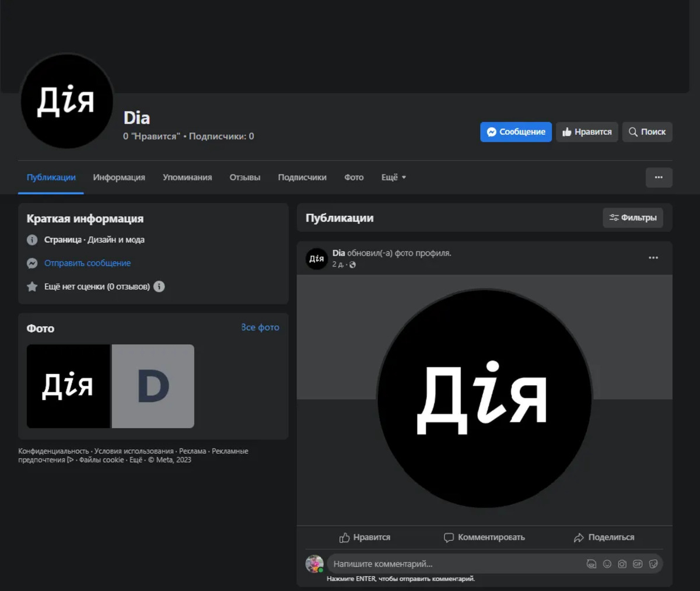Follow the Отправить сообщение link
The width and height of the screenshot is (700, 591).
coord(87,263)
